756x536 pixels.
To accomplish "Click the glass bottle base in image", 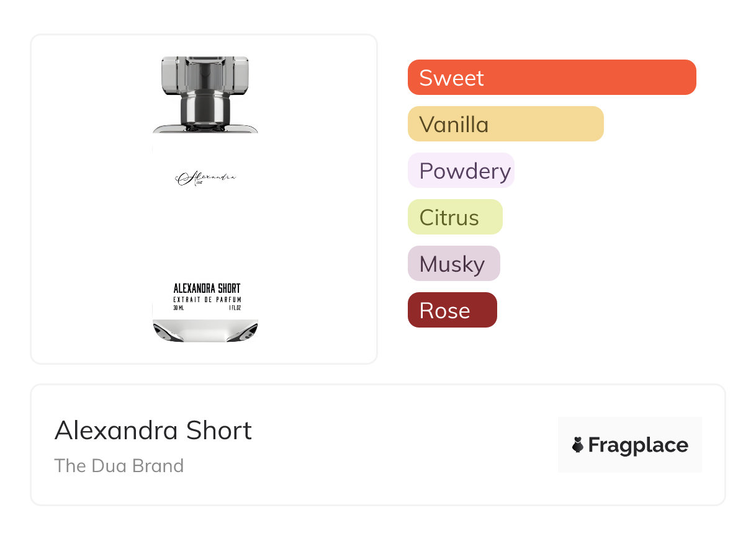I will tap(205, 331).
